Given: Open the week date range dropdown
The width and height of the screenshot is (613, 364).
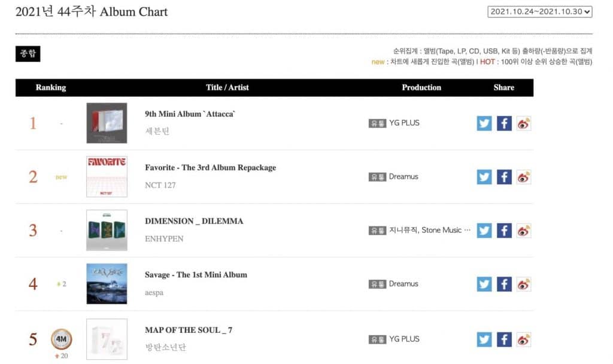Looking at the screenshot, I should pos(540,11).
